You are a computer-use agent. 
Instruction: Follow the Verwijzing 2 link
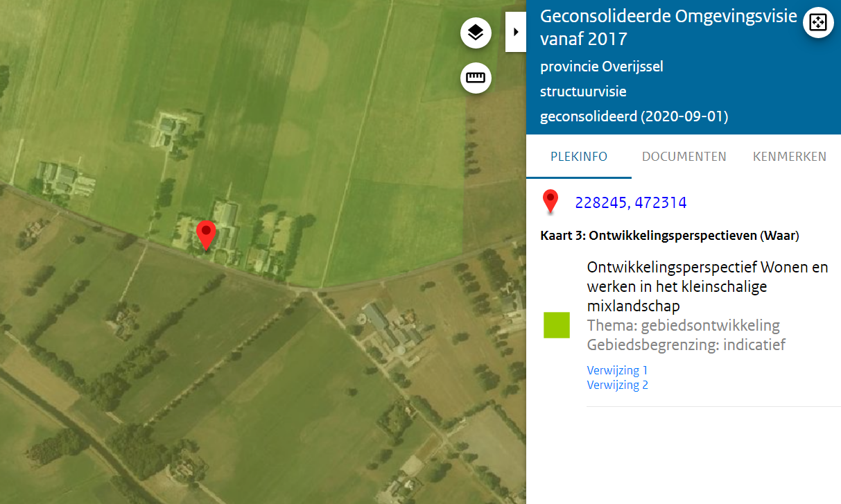coord(617,385)
